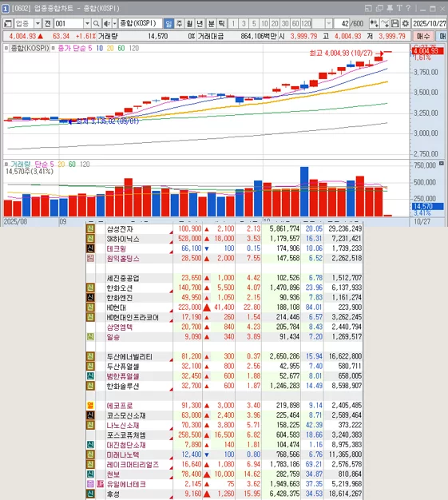The image size is (448, 500).
Task: Select the 삼성전자 stock name
Action: coord(120,229)
